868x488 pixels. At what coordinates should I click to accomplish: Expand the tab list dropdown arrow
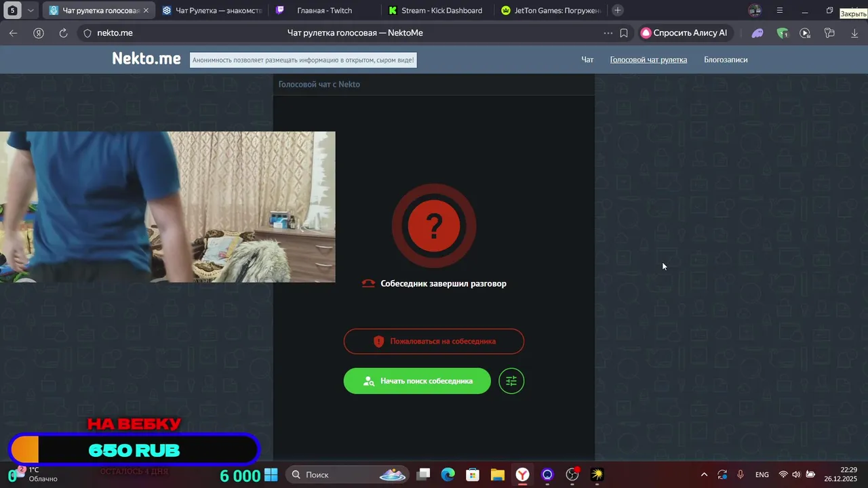click(31, 10)
